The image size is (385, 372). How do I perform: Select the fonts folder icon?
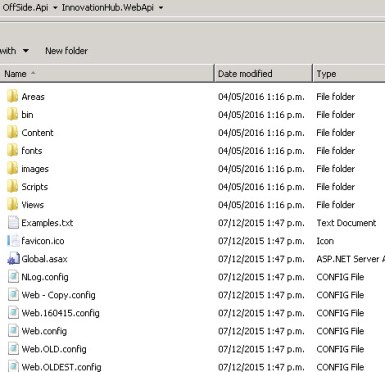12,150
